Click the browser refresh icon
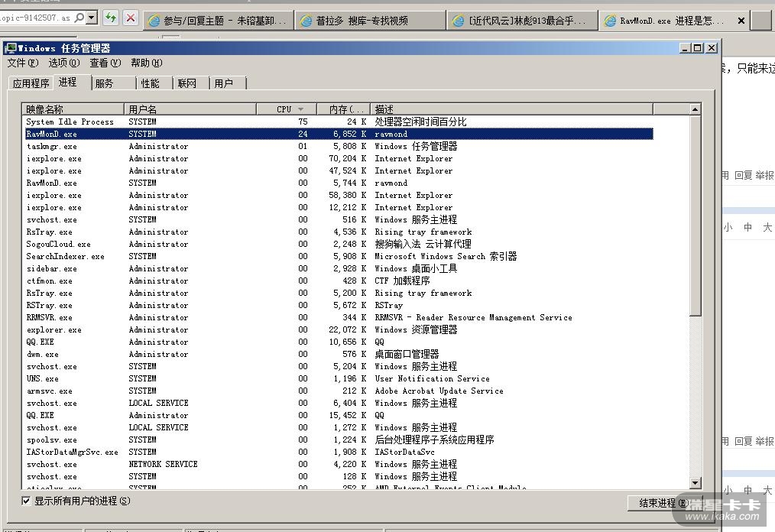This screenshot has height=532, width=775. [x=111, y=19]
